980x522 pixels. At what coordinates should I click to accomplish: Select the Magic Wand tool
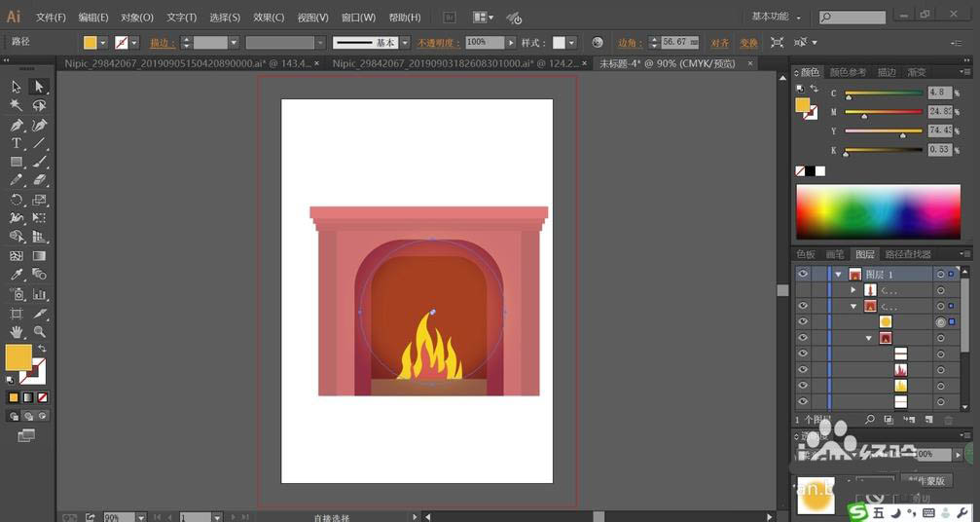pos(17,105)
